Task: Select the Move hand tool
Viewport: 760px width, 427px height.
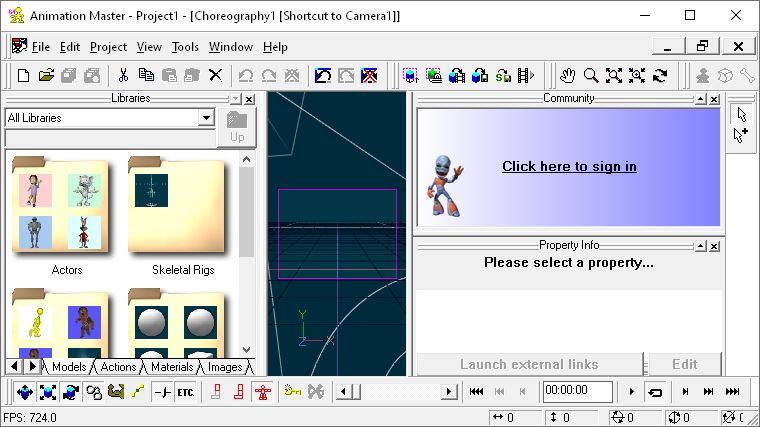Action: [568, 76]
